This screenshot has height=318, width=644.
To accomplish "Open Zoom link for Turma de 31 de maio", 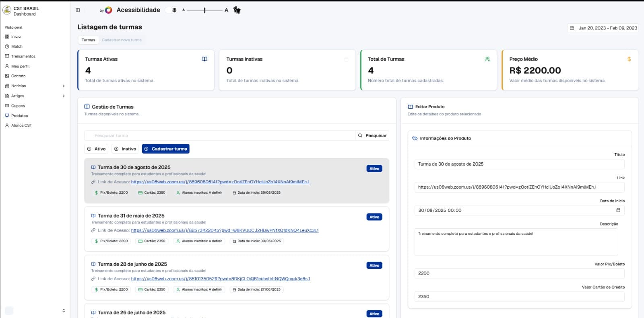I will 225,231.
